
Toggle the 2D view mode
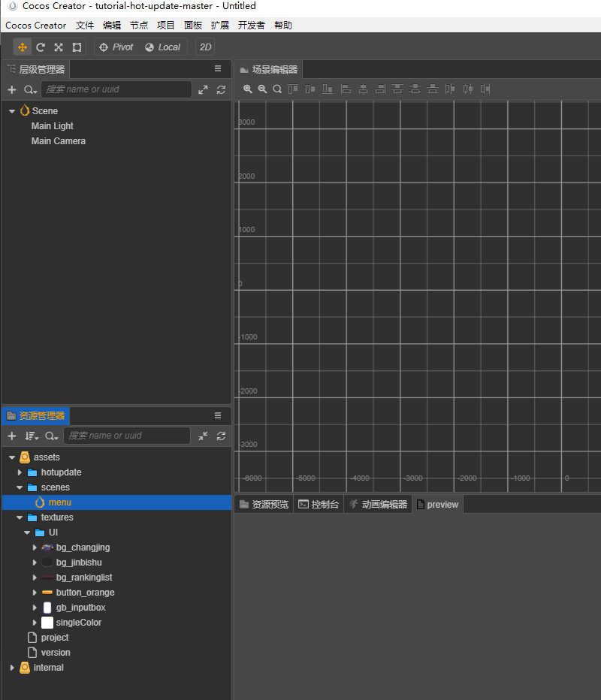point(205,47)
